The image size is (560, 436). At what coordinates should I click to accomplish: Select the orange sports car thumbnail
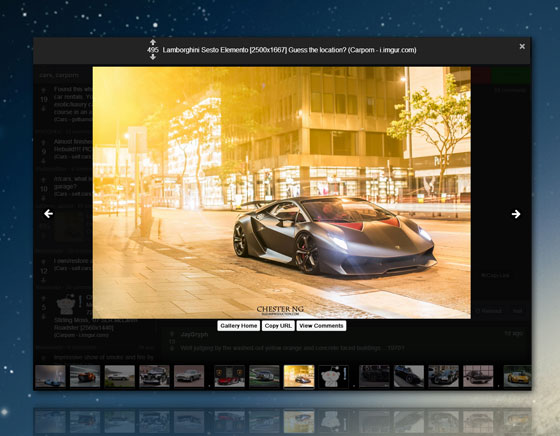coord(85,376)
